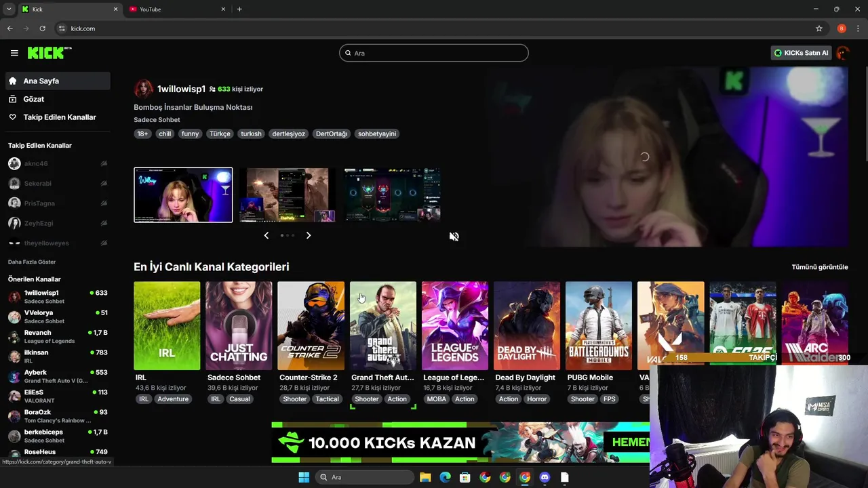Image resolution: width=868 pixels, height=488 pixels.
Task: Click the browser address bar
Action: click(x=434, y=28)
